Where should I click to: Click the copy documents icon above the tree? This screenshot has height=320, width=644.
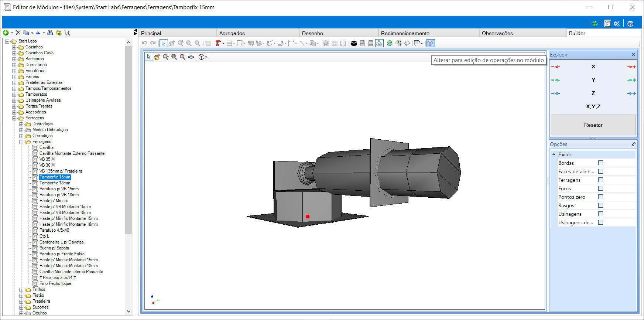pos(26,33)
